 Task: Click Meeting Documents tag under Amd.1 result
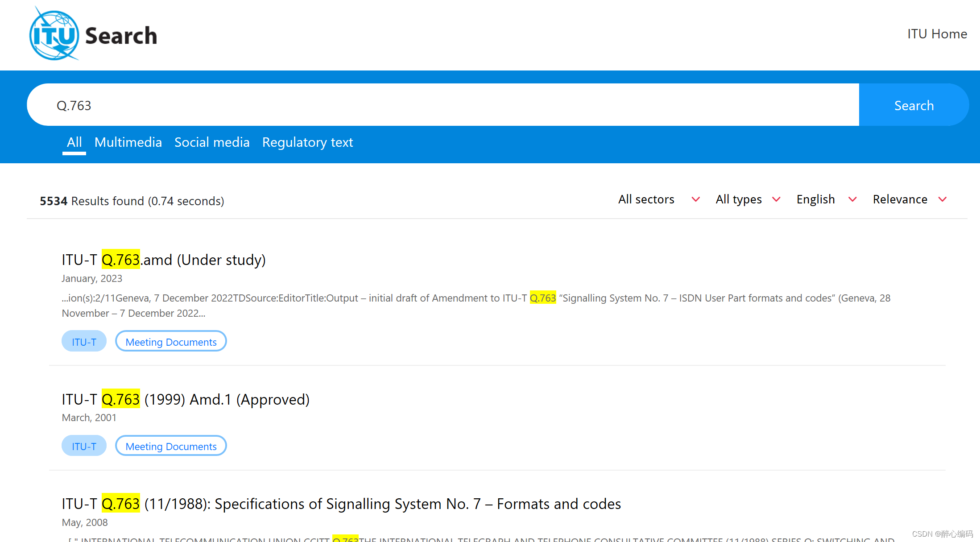pos(171,446)
